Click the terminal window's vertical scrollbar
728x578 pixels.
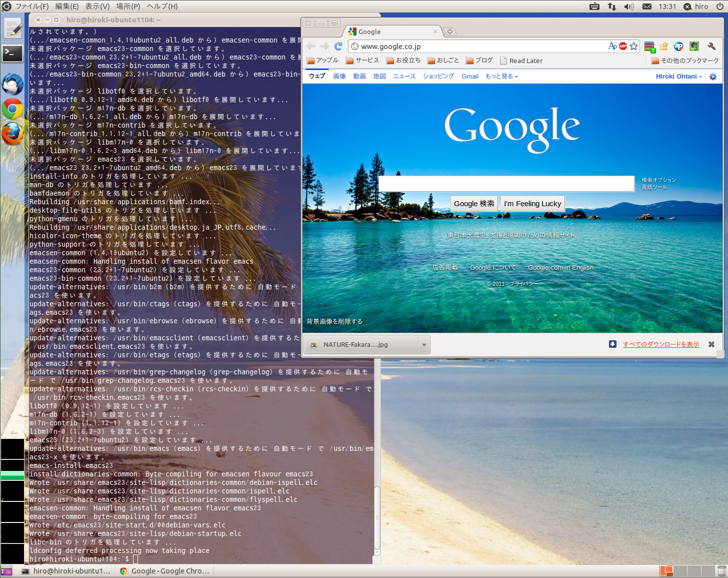[x=377, y=518]
